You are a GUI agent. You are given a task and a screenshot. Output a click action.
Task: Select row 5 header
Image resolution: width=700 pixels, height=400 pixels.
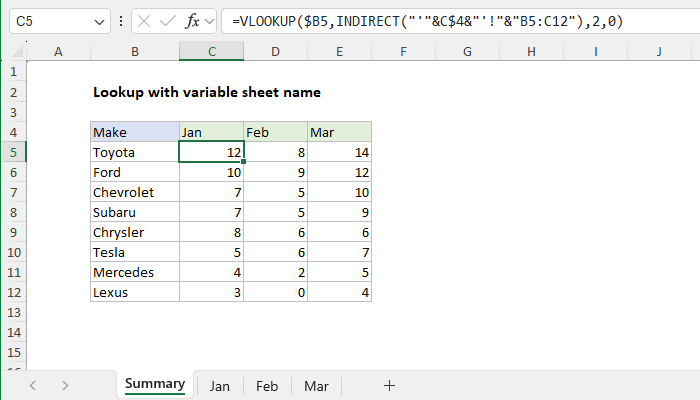coord(13,152)
